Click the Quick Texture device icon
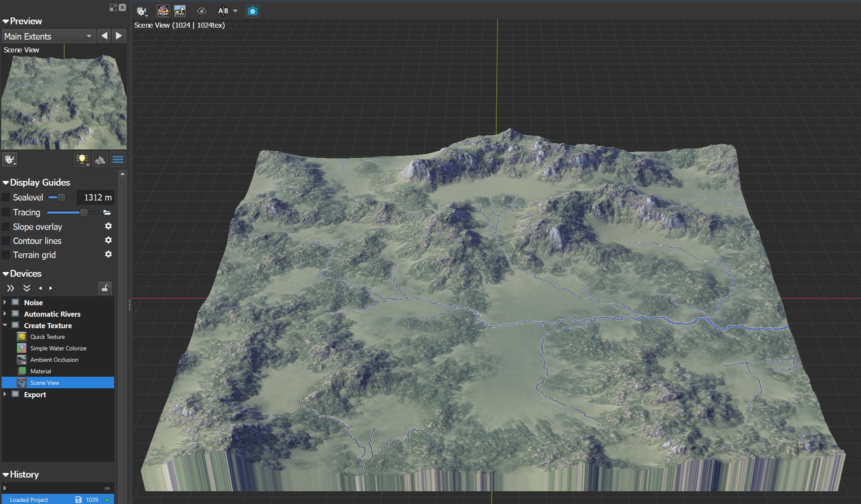Viewport: 861px width, 504px height. pyautogui.click(x=22, y=336)
